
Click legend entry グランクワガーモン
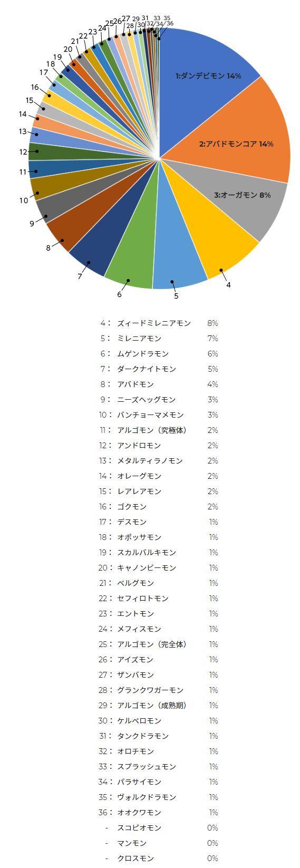tap(150, 690)
